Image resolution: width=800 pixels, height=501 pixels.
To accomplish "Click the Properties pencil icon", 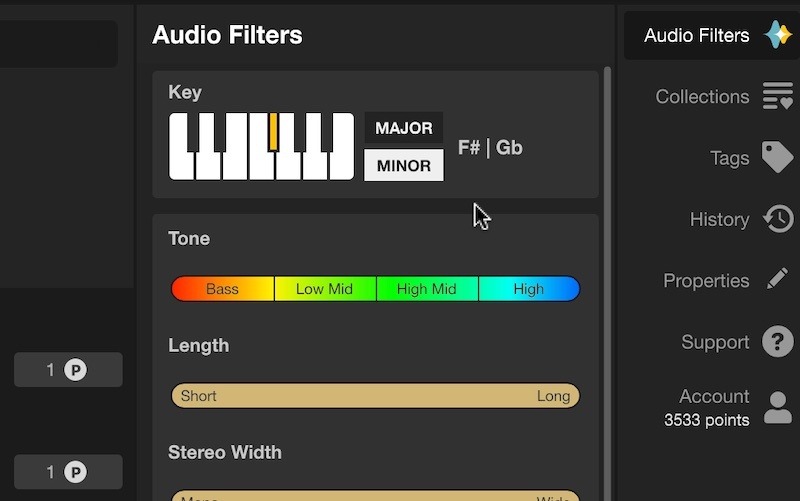I will point(778,280).
